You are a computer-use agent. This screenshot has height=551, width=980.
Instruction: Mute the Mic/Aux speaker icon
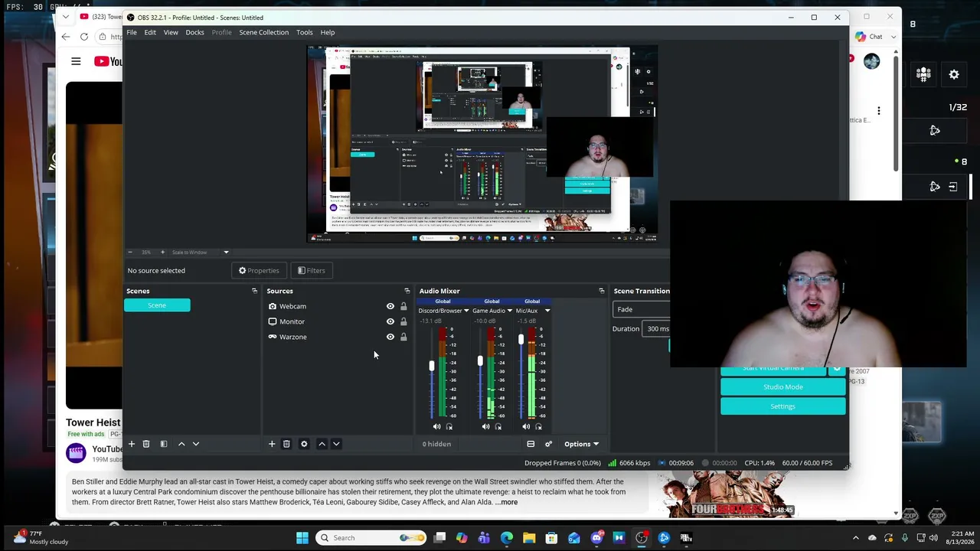[526, 427]
